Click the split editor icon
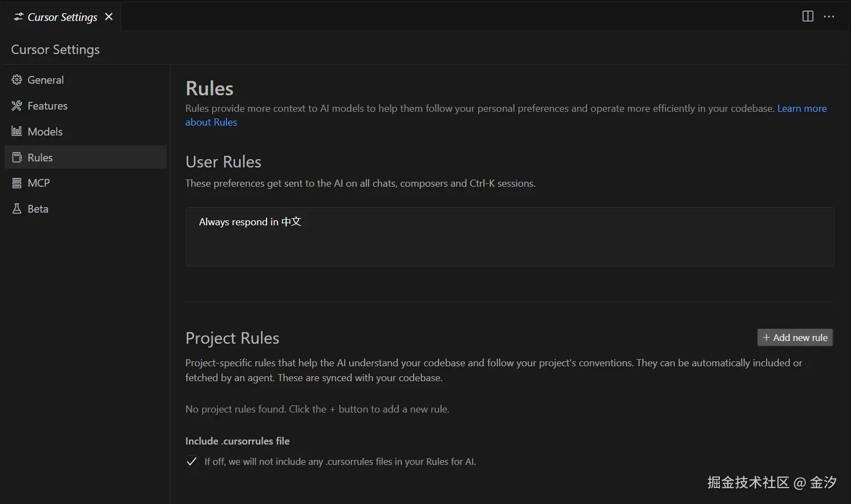The height and width of the screenshot is (504, 851). coord(807,17)
